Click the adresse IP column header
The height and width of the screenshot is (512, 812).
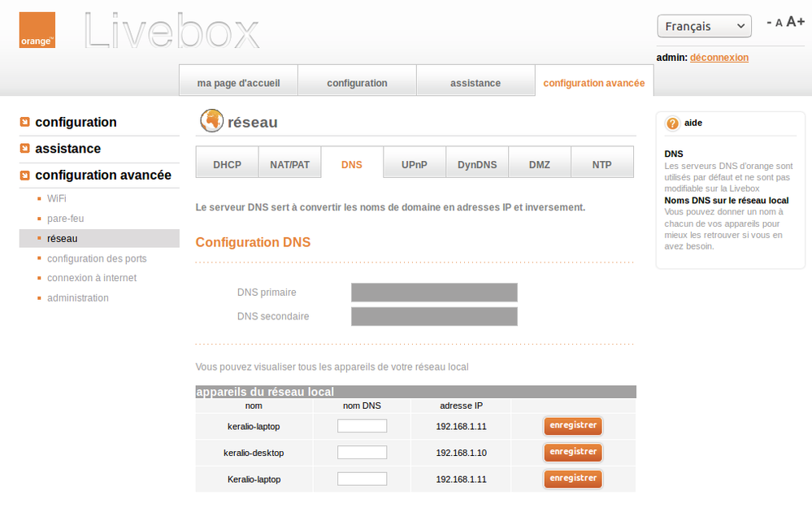[461, 406]
